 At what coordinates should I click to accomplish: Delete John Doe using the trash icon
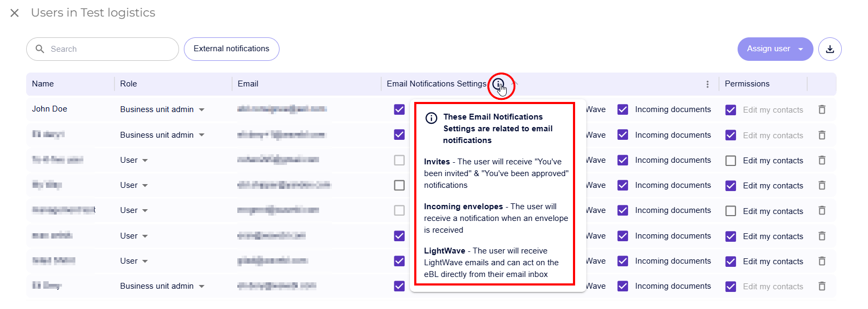(822, 109)
